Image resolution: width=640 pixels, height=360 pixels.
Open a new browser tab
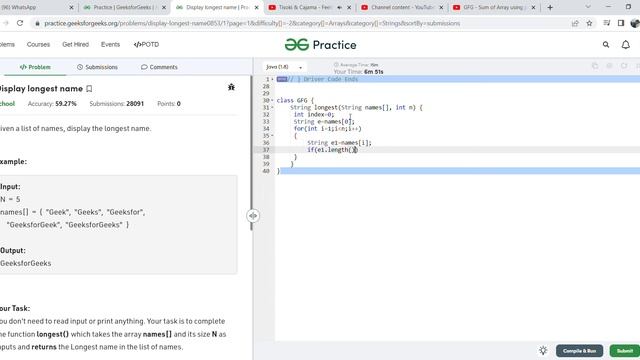[550, 7]
